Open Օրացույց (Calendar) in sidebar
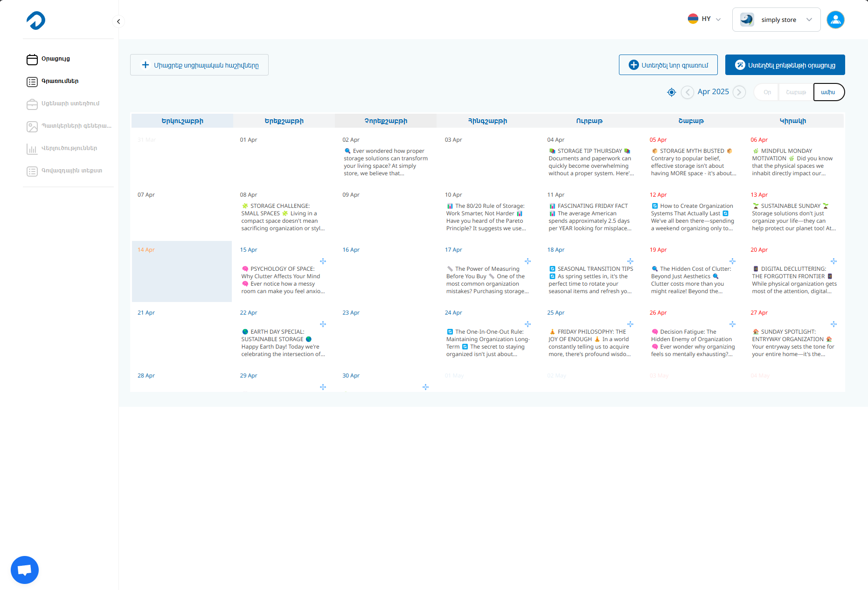This screenshot has height=590, width=868. (56, 59)
